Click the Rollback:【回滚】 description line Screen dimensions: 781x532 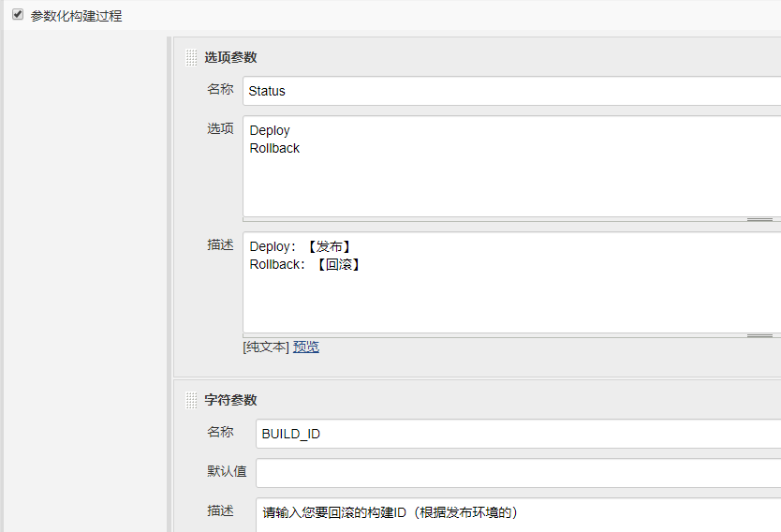click(x=305, y=264)
